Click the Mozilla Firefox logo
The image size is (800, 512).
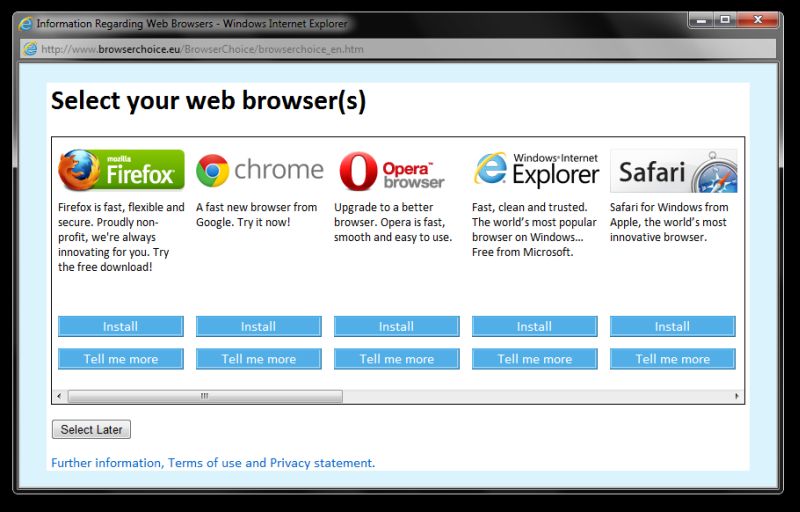tap(121, 170)
